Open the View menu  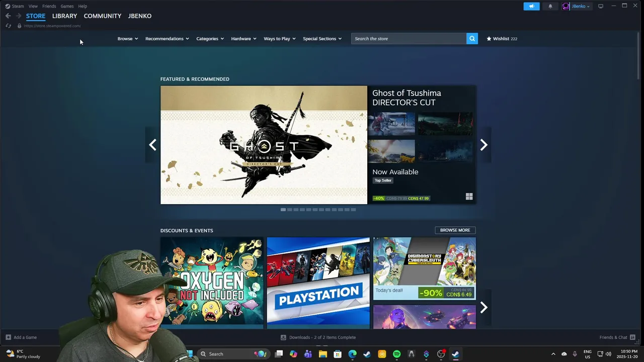pyautogui.click(x=33, y=6)
